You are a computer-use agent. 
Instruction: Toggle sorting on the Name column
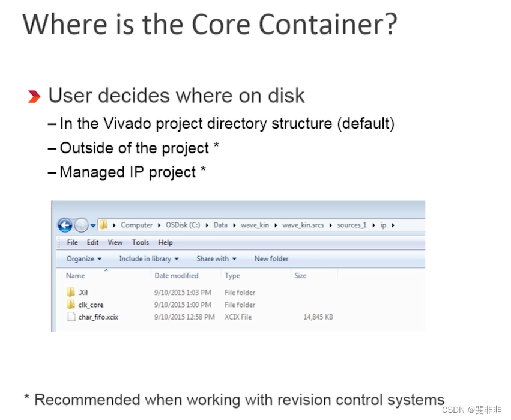click(76, 275)
